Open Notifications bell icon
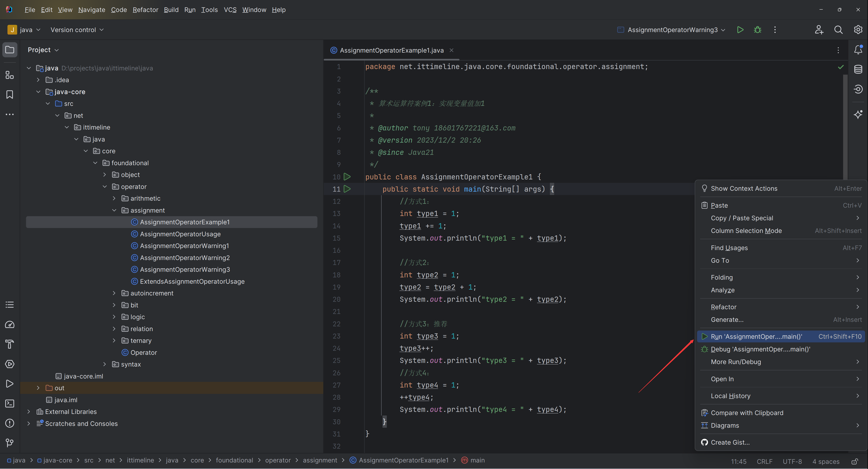868x469 pixels. click(858, 50)
